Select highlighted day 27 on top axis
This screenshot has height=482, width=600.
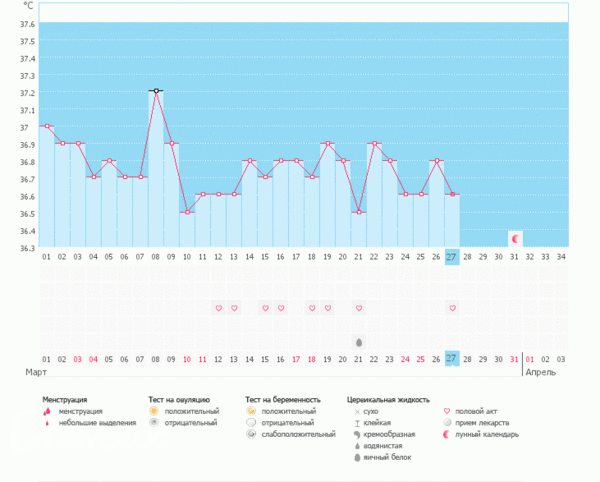click(x=452, y=257)
